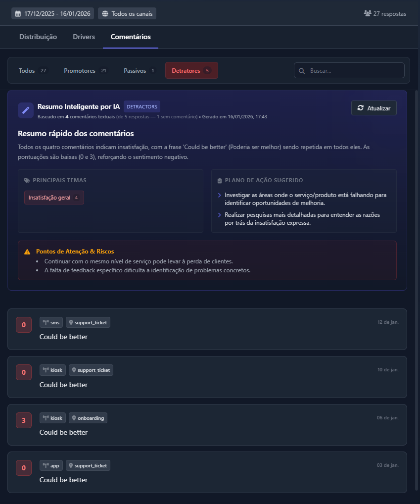
Task: Click the magnifying glass icon in search bar
Action: [302, 70]
